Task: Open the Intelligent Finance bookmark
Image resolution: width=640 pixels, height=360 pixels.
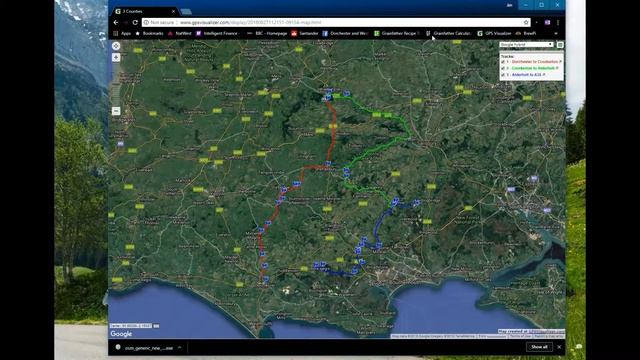Action: click(x=218, y=33)
